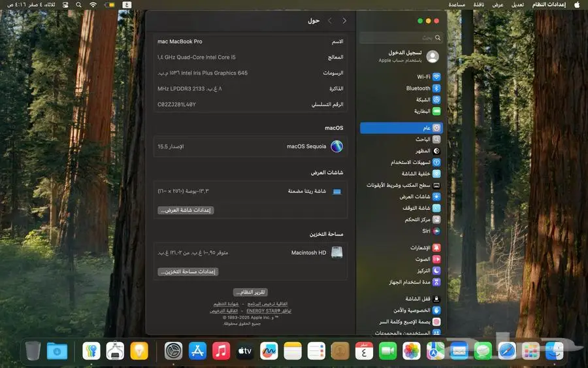Screen dimensions: 588x368
Task: Open the توافق ENERGY STAR link
Action: point(269,310)
